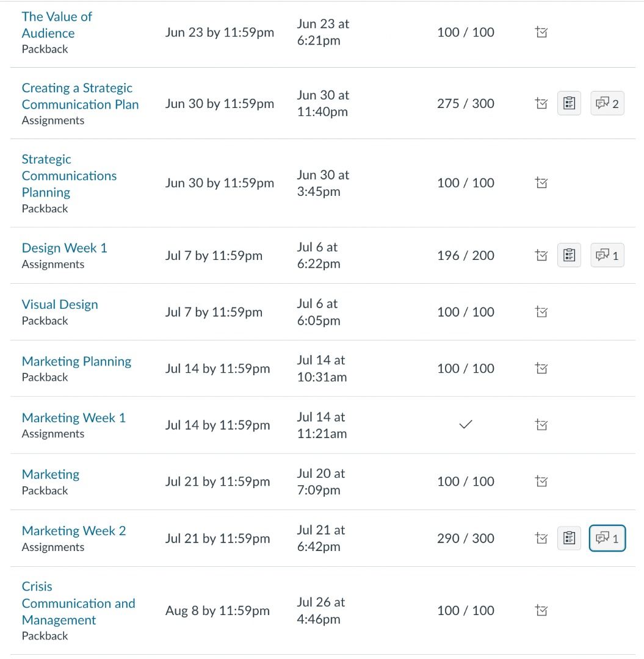
Task: Open the Marketing Planning assignment link
Action: [76, 361]
